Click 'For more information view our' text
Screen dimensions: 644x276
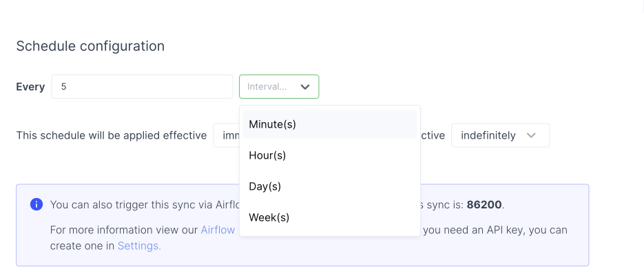[x=124, y=230]
